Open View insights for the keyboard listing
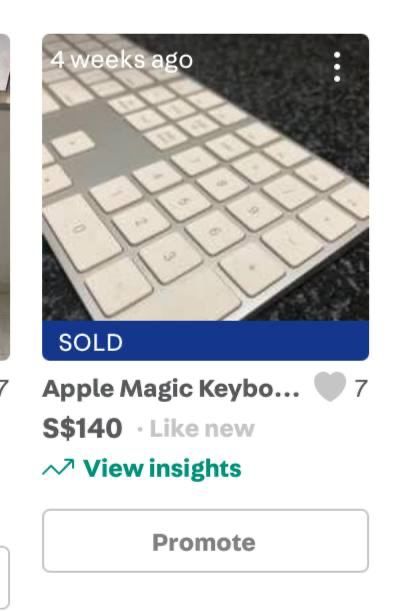 tap(162, 468)
